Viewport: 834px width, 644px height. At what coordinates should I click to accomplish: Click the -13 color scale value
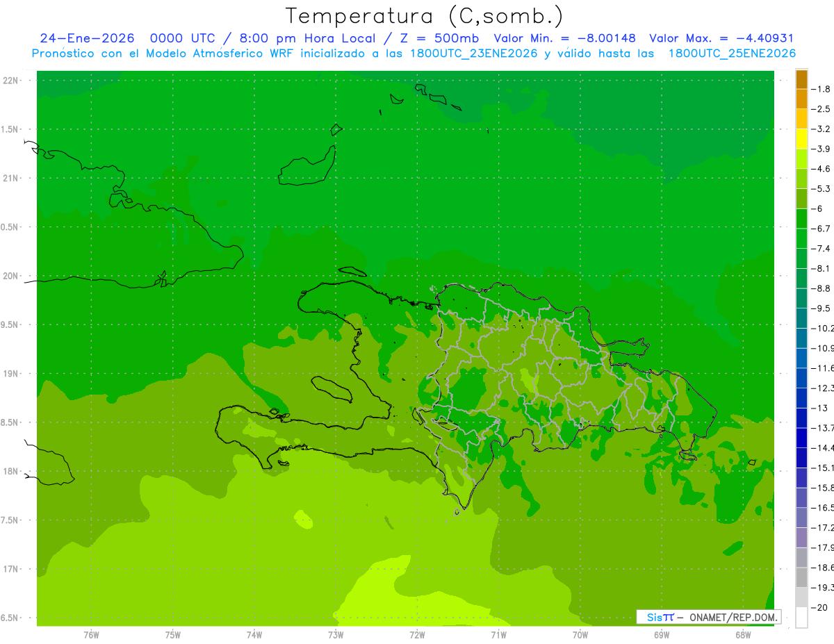[819, 408]
